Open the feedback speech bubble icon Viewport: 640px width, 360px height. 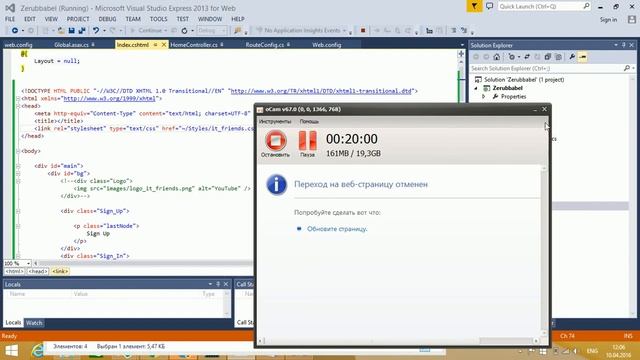point(489,6)
